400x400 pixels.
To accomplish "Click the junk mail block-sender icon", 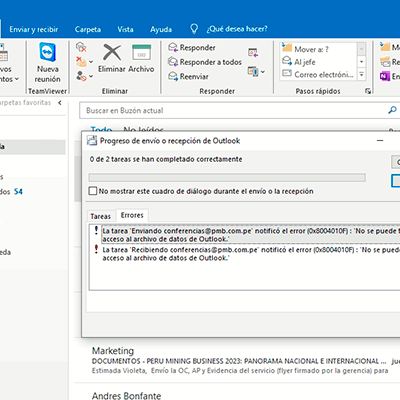I will [81, 76].
